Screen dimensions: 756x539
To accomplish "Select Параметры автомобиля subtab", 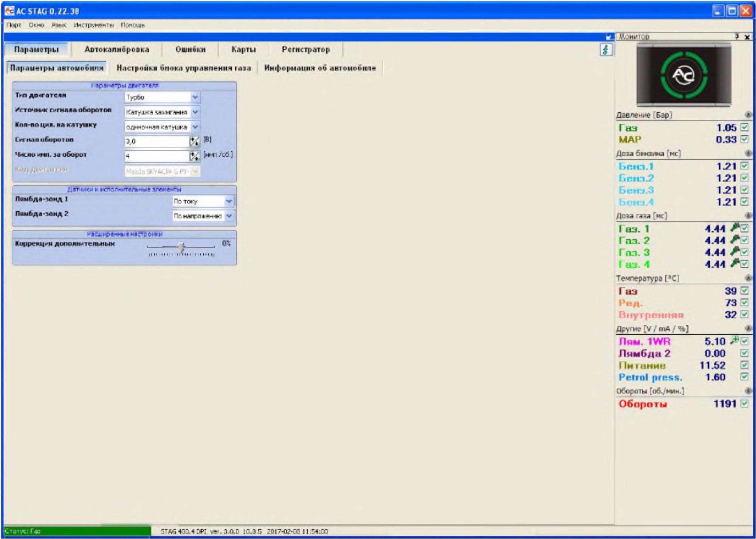I will [x=57, y=68].
